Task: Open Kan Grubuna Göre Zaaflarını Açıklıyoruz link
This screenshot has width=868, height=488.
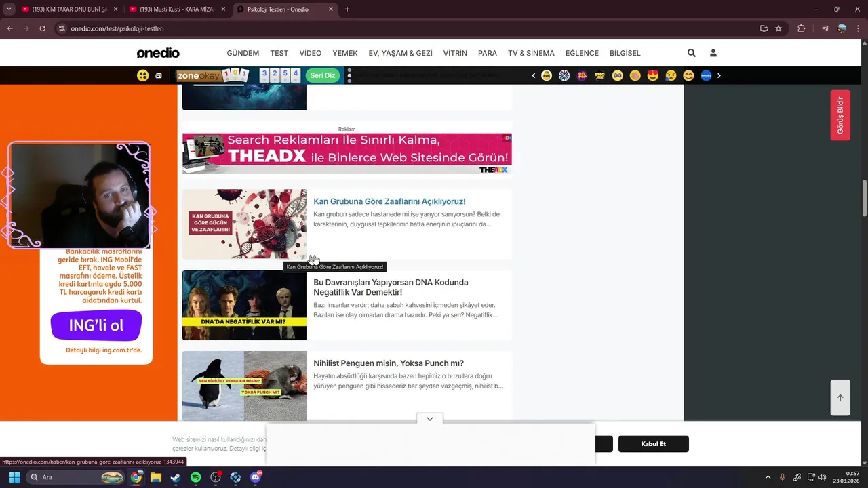Action: [x=389, y=201]
